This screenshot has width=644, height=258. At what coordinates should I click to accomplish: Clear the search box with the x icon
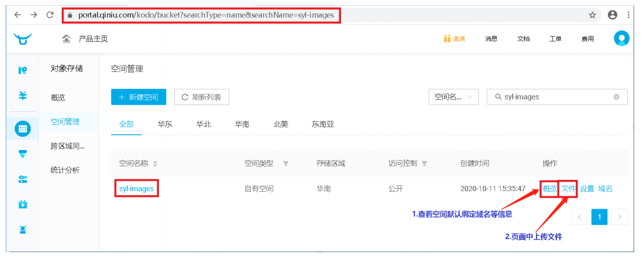(x=616, y=97)
